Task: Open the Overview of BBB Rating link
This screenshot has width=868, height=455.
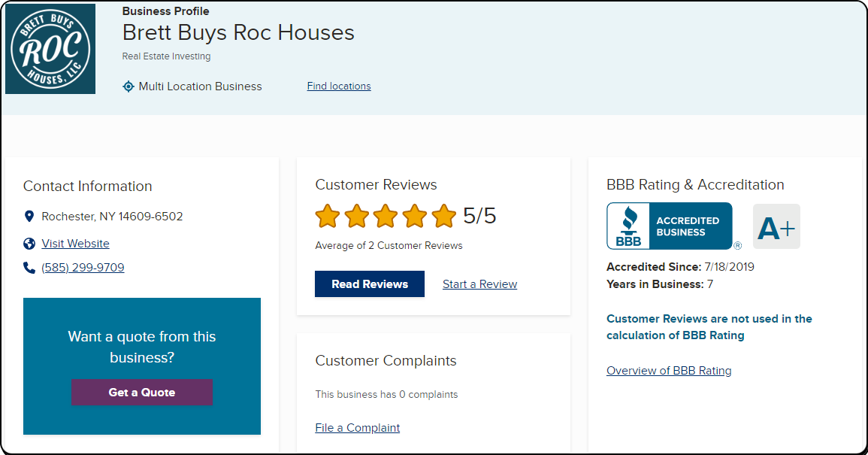Action: 669,371
